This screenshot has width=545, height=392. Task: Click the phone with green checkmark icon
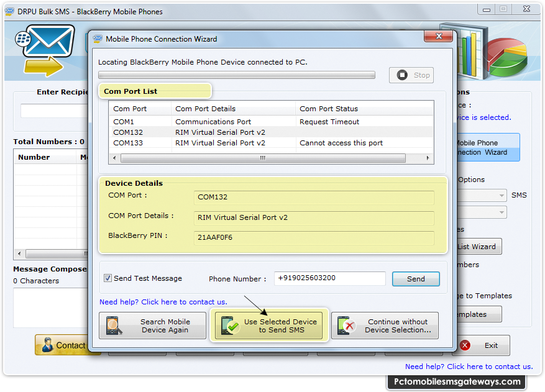[x=230, y=326]
